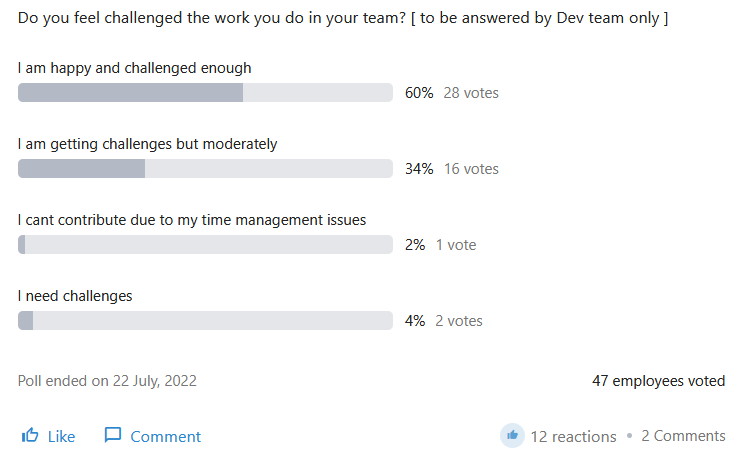The image size is (738, 462).
Task: Open the 2 Comments link
Action: (683, 436)
